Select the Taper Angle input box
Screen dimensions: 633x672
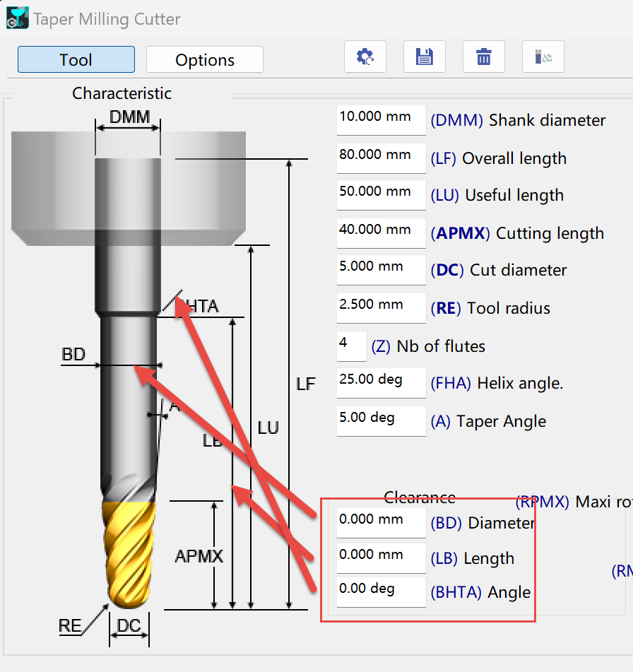pyautogui.click(x=381, y=421)
